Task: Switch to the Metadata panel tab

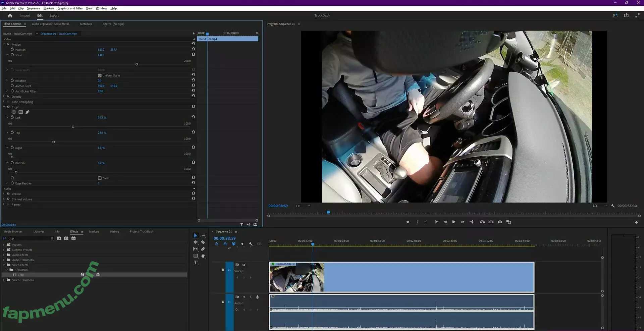Action: pyautogui.click(x=86, y=24)
